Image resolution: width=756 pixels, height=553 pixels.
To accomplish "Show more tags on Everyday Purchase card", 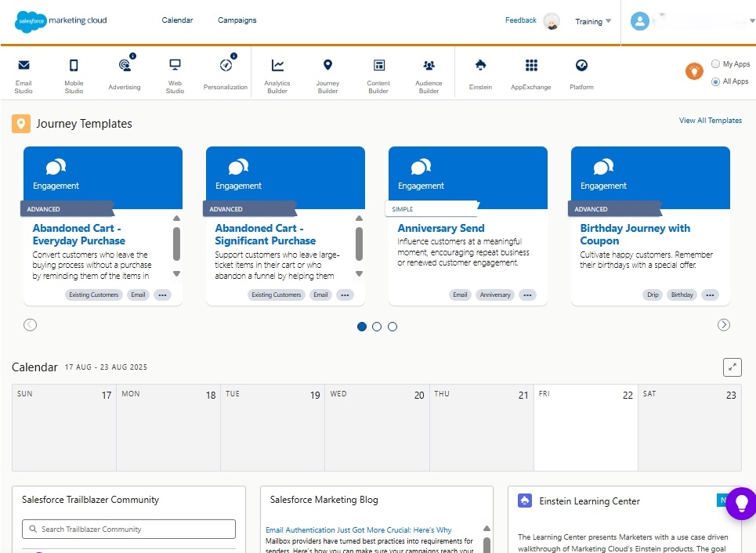I will point(162,295).
